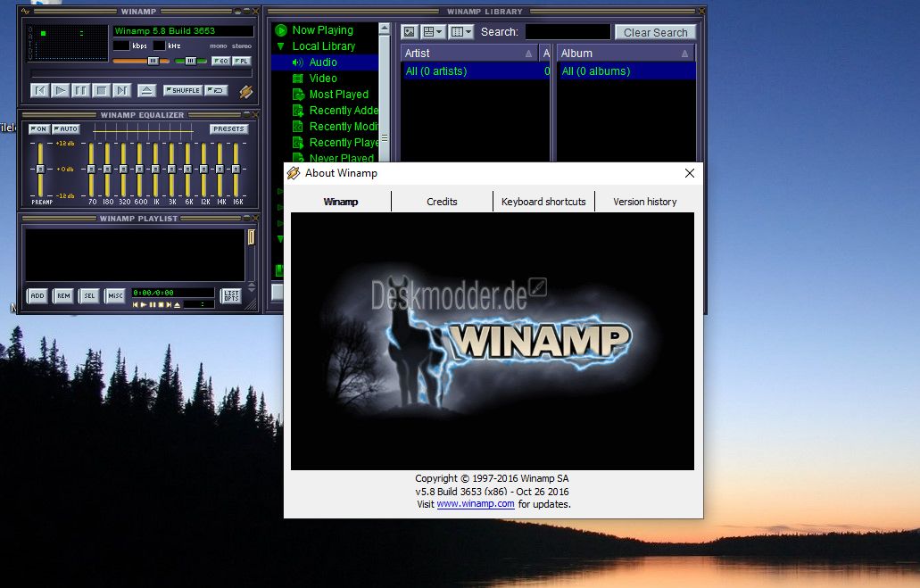Click the mini eject button in playlist
Image resolution: width=920 pixels, height=588 pixels.
[x=178, y=305]
